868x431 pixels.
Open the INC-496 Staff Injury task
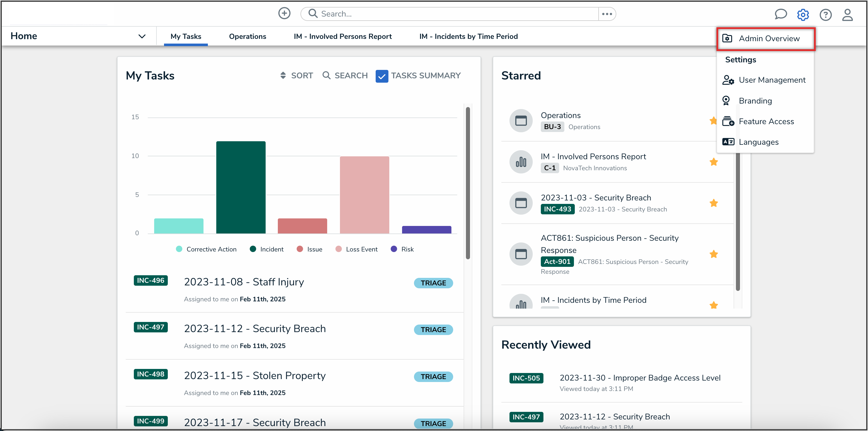pyautogui.click(x=244, y=282)
